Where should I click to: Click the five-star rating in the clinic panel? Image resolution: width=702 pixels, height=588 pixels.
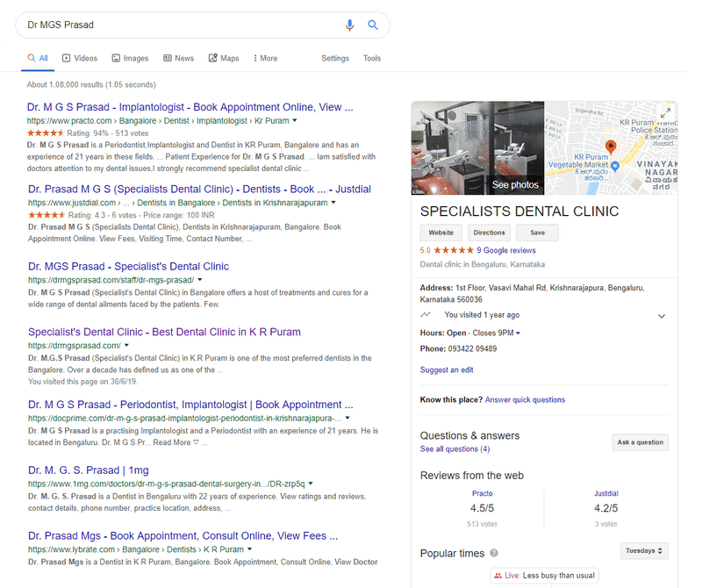pos(453,250)
